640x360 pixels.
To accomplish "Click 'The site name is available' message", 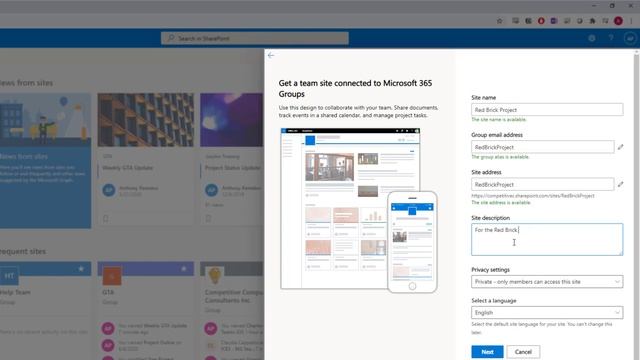I will (499, 120).
